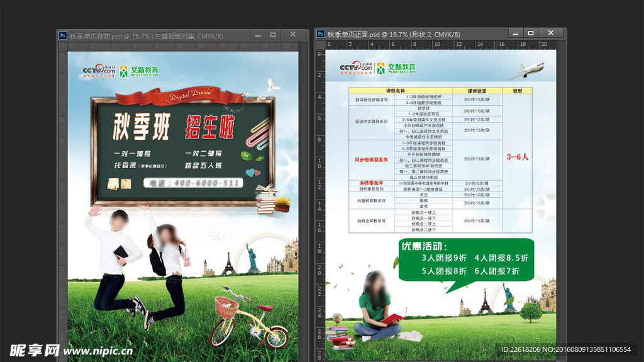Image resolution: width=644 pixels, height=362 pixels.
Task: Close the 秋季单页背面.psd document window
Action: (292, 35)
